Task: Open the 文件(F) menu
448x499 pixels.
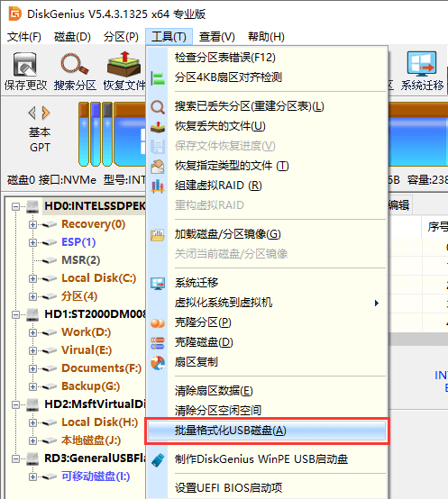Action: pos(24,37)
